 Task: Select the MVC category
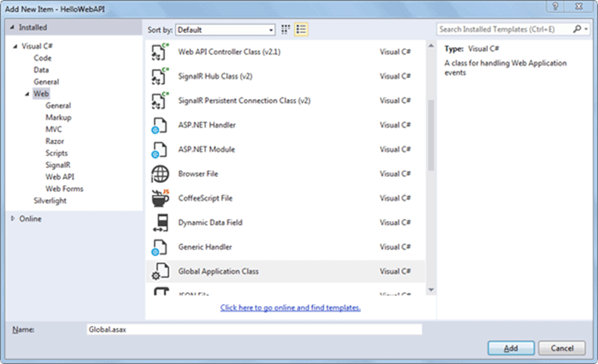click(x=53, y=129)
